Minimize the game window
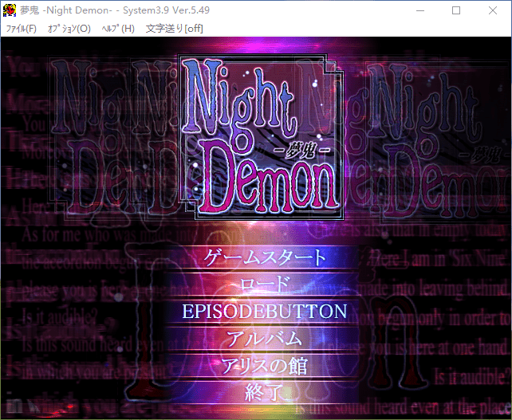 [419, 10]
